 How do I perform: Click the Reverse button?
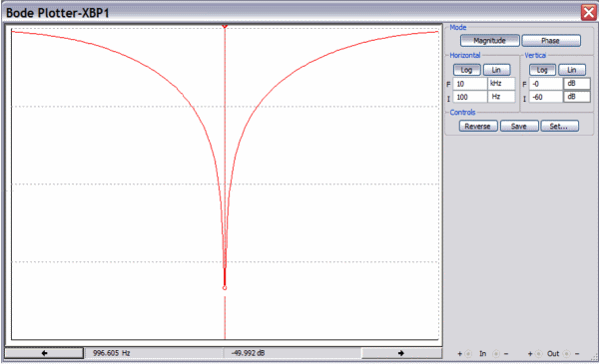point(478,126)
